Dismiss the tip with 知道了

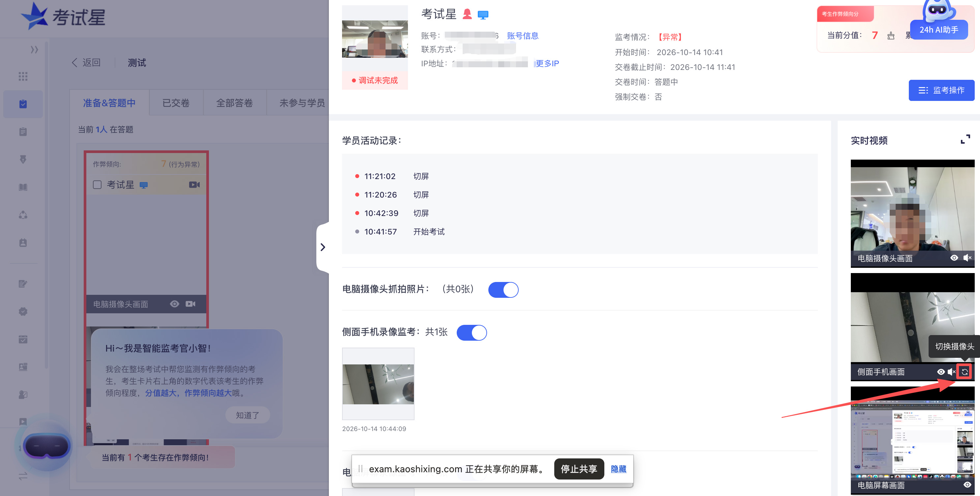click(x=248, y=415)
